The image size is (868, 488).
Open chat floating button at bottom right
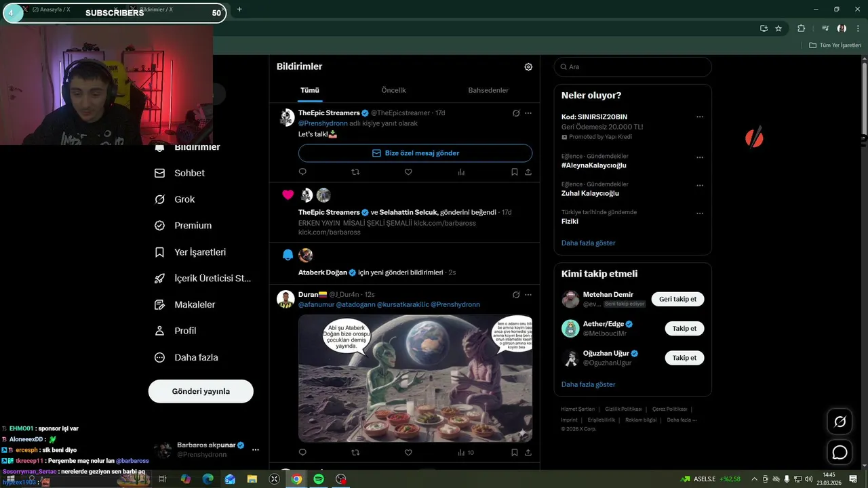point(840,452)
